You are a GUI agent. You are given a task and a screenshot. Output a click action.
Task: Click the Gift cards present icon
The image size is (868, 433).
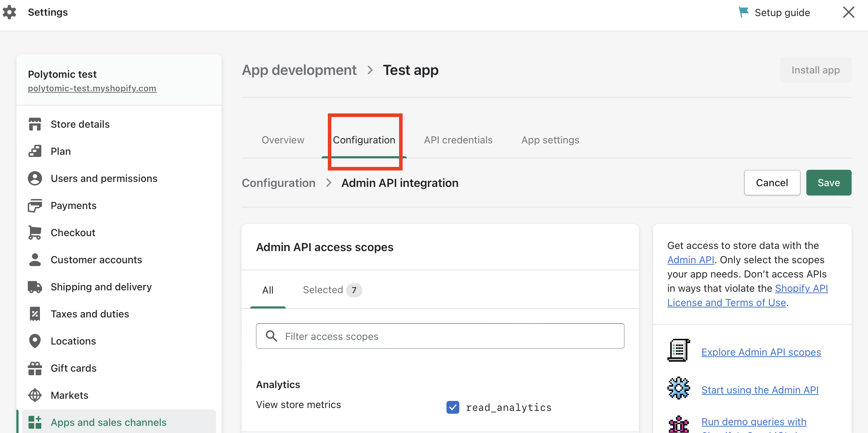coord(35,368)
